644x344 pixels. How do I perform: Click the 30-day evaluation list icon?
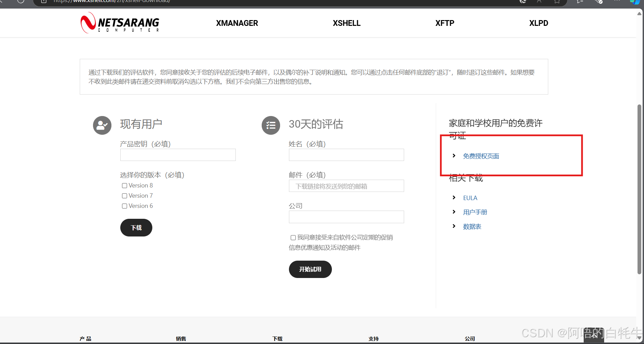pos(271,125)
